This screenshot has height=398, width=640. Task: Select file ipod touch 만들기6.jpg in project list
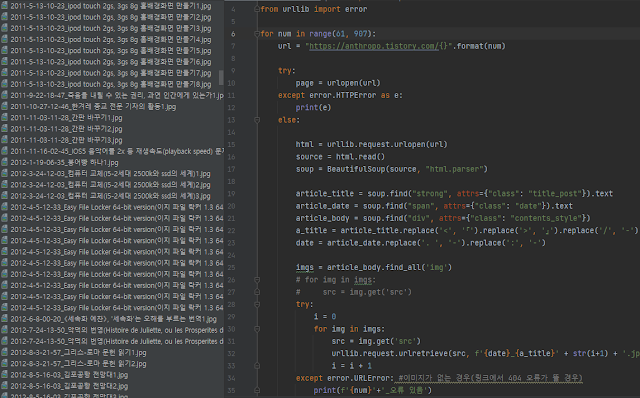pos(111,62)
